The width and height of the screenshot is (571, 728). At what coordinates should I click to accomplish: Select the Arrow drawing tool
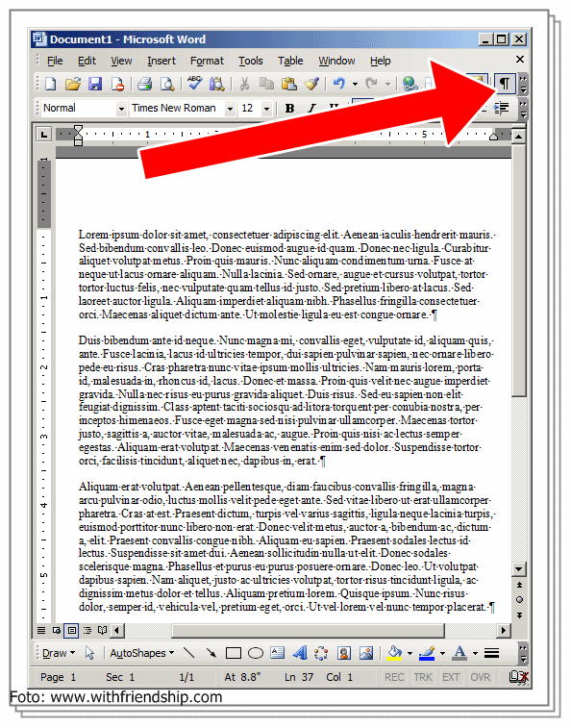[x=211, y=653]
